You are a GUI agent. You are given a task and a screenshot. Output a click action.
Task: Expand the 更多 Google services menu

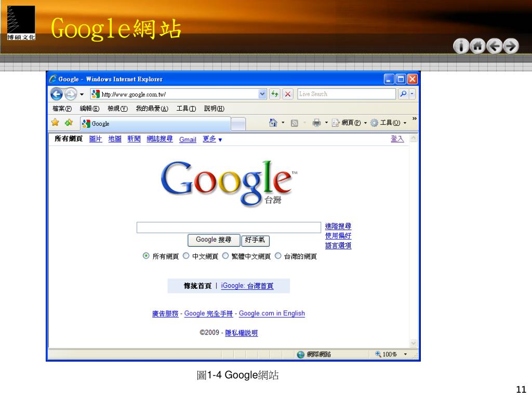[212, 139]
